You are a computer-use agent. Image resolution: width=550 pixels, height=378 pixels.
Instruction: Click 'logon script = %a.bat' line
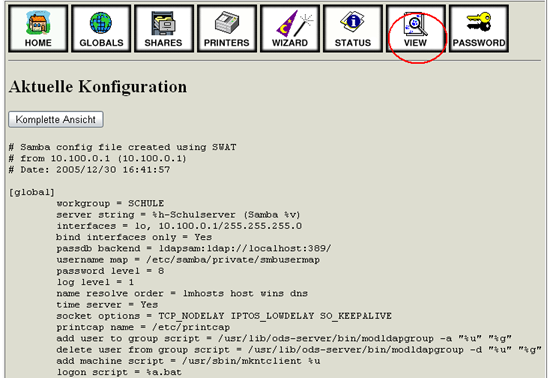click(119, 372)
